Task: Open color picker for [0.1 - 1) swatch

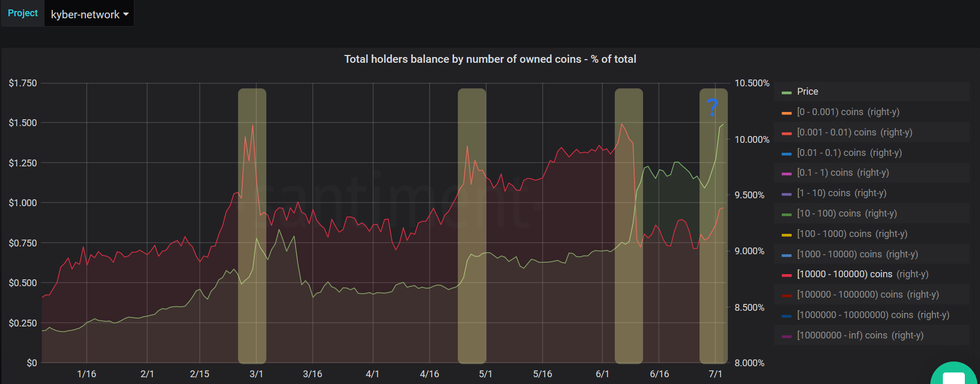Action: point(786,174)
